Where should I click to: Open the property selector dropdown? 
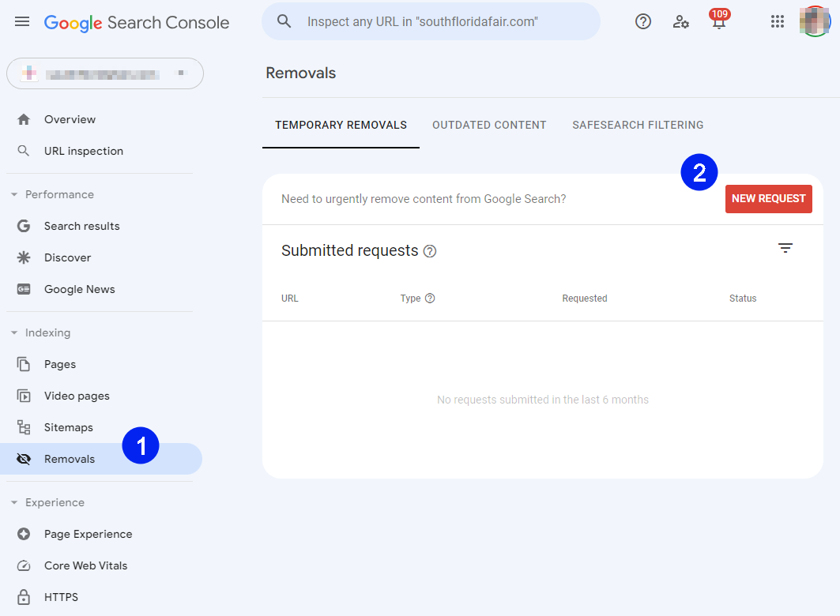(105, 74)
